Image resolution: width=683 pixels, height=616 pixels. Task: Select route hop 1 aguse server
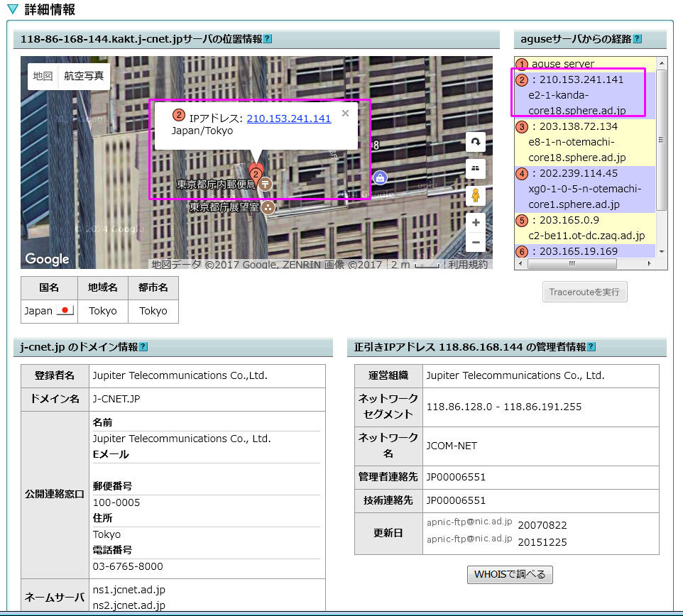coord(585,64)
